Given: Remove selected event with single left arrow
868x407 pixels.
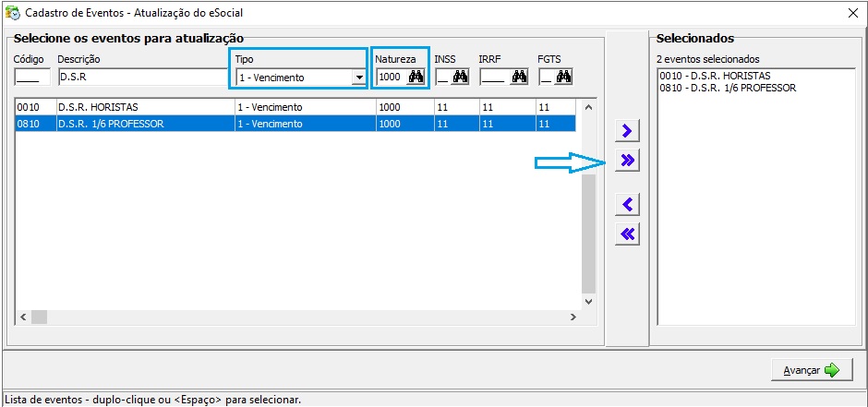Looking at the screenshot, I should click(x=628, y=204).
